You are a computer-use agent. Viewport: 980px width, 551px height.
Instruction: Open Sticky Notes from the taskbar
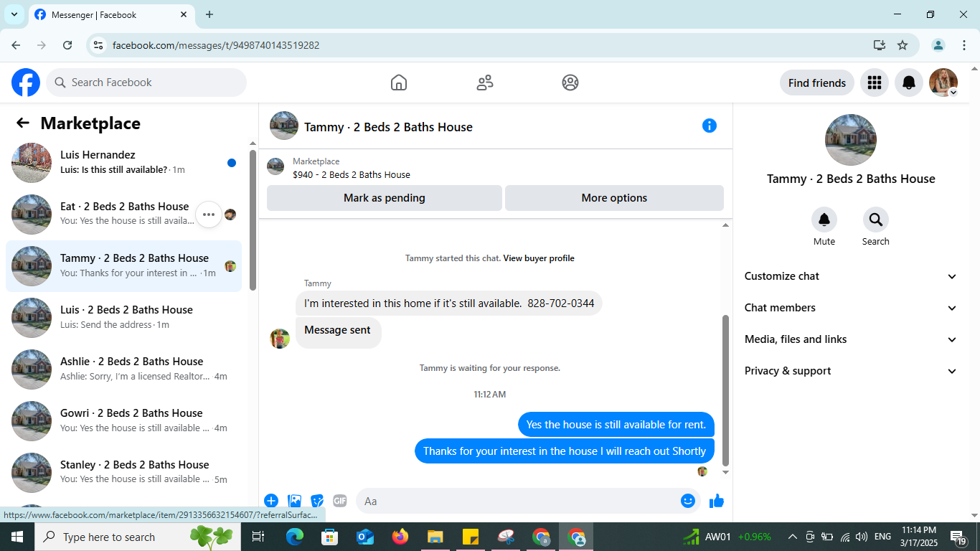point(471,537)
